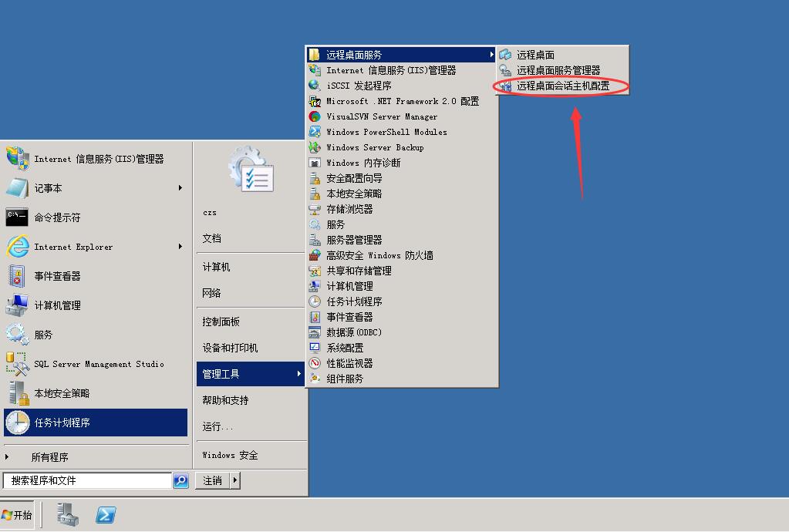Viewport: 789px width, 532px height.
Task: Open 本地安全策略 in the Administrative Tools submenu
Action: (x=401, y=194)
